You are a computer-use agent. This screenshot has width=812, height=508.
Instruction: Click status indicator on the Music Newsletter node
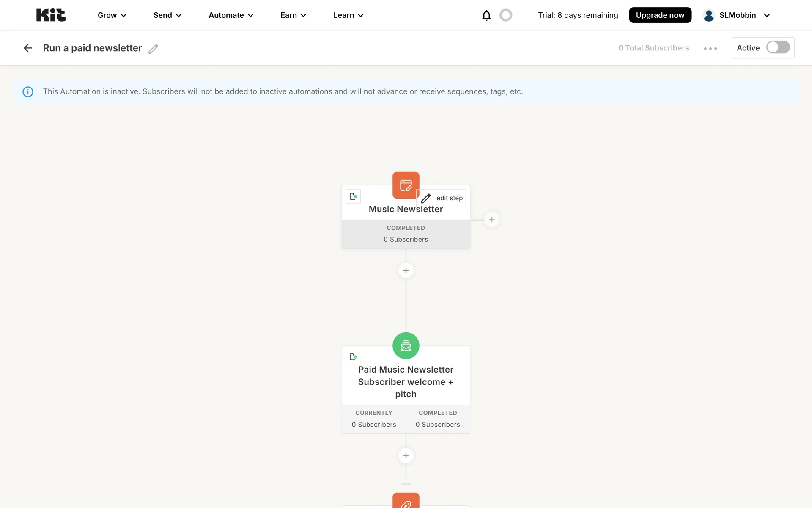click(353, 196)
